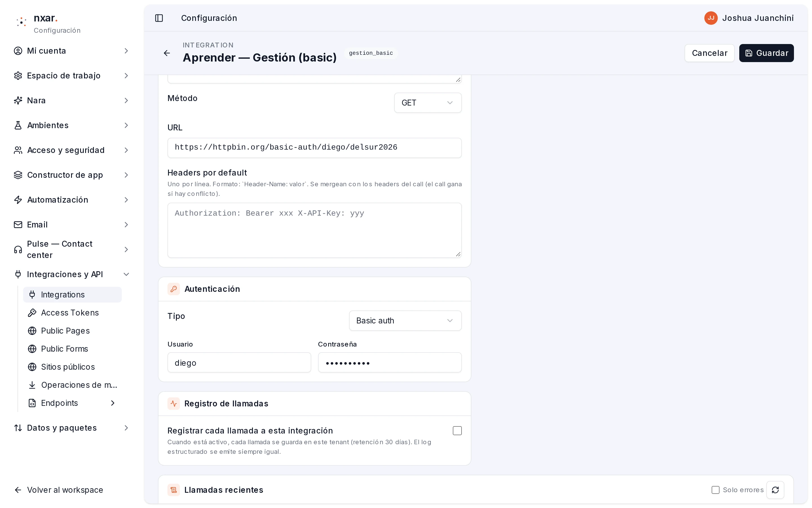The width and height of the screenshot is (812, 508).
Task: Click the Constructor de app layers icon
Action: (x=18, y=175)
